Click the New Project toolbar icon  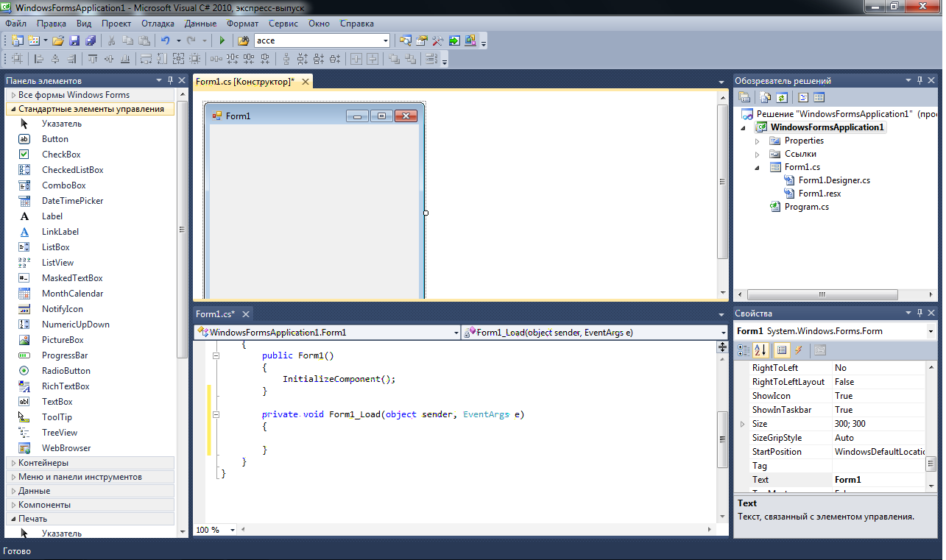point(17,40)
